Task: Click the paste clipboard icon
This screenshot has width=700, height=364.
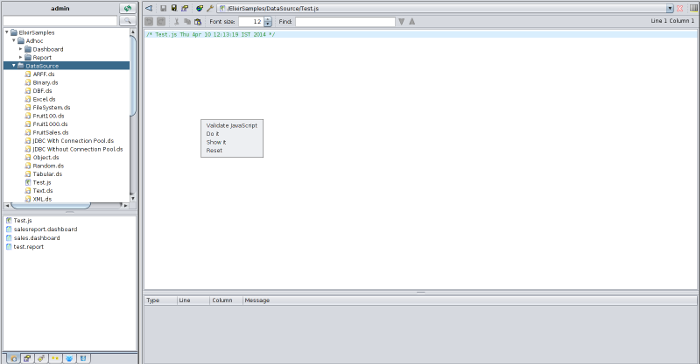Action: (198, 21)
